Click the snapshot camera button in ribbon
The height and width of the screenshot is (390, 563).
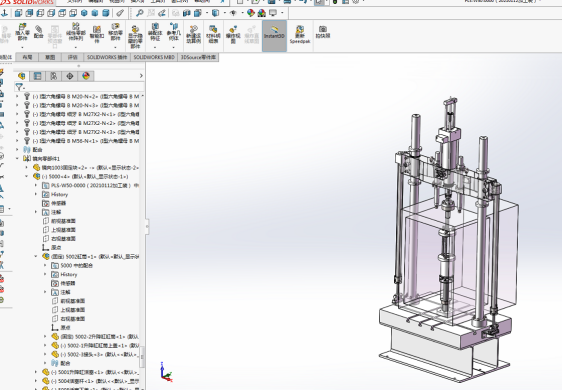click(323, 31)
